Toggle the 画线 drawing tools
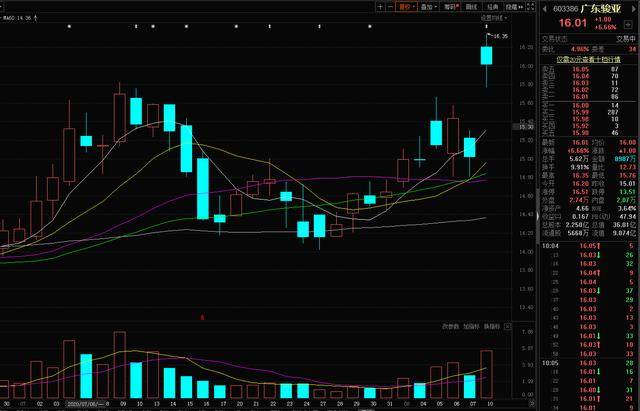The height and width of the screenshot is (411, 640). [x=471, y=7]
